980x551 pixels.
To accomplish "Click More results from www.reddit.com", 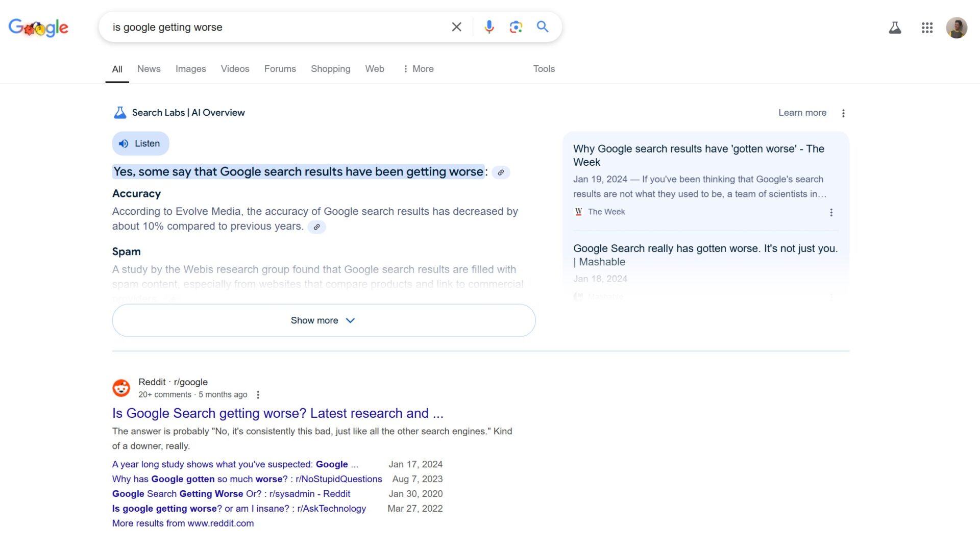I will (x=183, y=523).
